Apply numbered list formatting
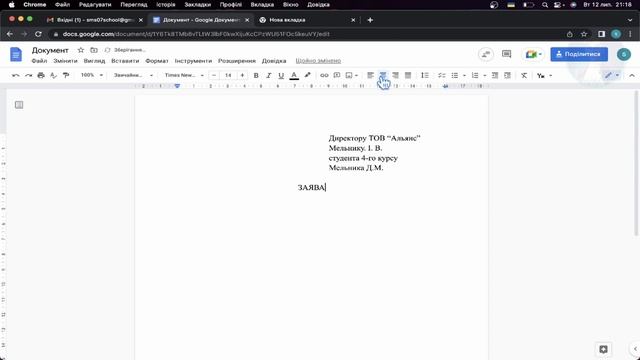This screenshot has height=360, width=640. [475, 76]
